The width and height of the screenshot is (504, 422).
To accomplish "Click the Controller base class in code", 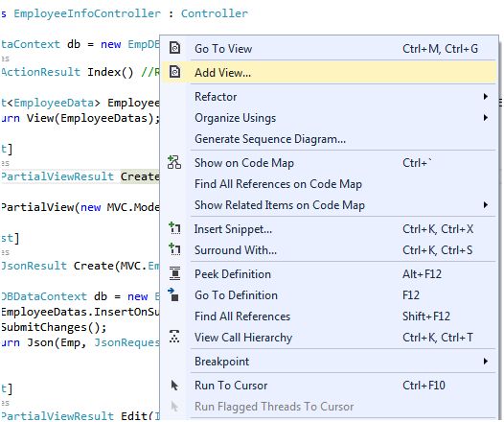I will point(214,13).
